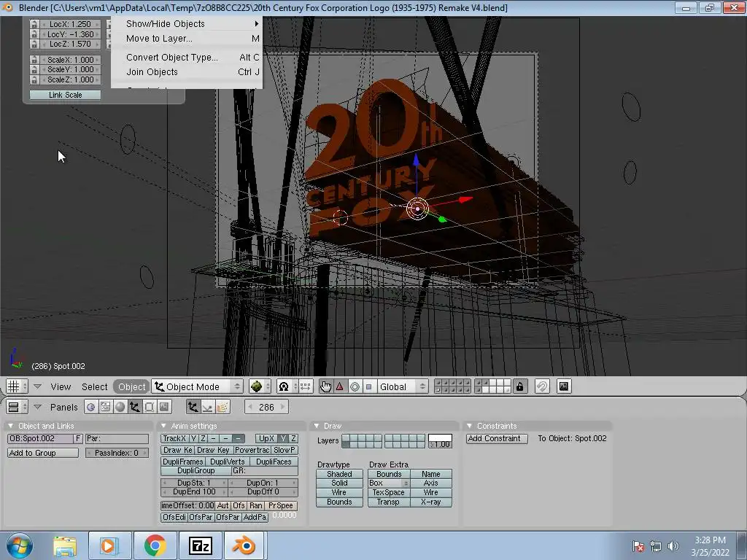Open 7-Zip from the taskbar
The height and width of the screenshot is (560, 747).
(x=200, y=545)
